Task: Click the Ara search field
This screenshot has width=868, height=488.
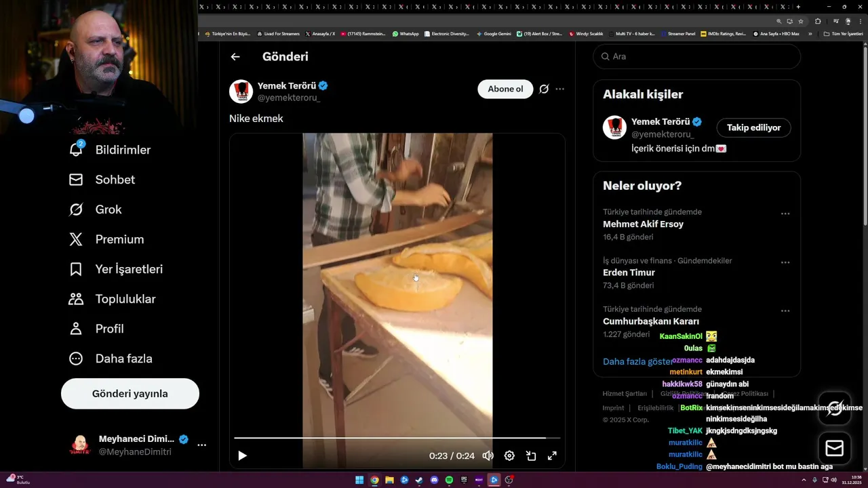Action: (697, 56)
